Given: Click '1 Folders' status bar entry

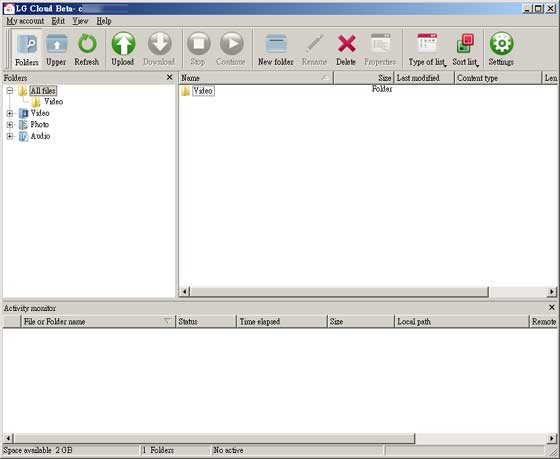Looking at the screenshot, I should (x=158, y=450).
